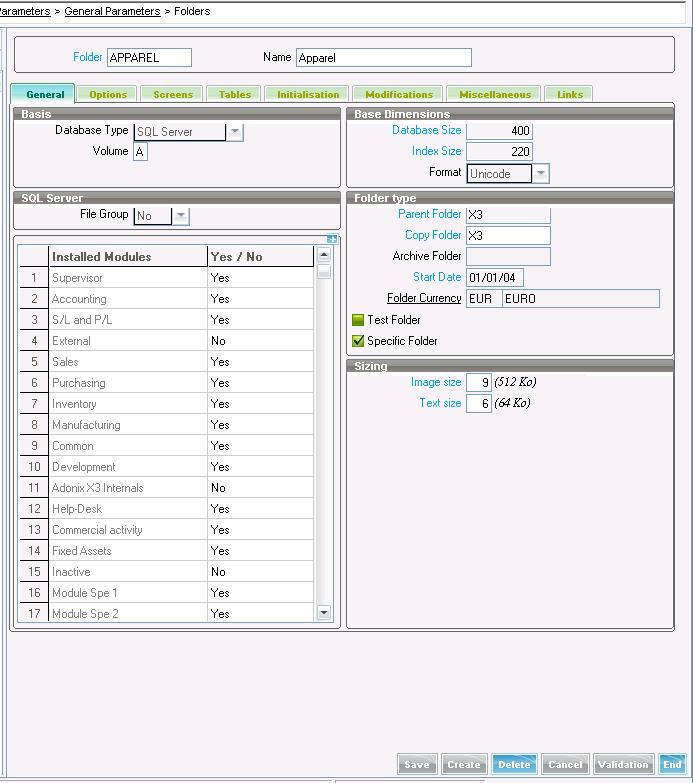Open the Options tab
This screenshot has height=783, width=693.
point(108,94)
